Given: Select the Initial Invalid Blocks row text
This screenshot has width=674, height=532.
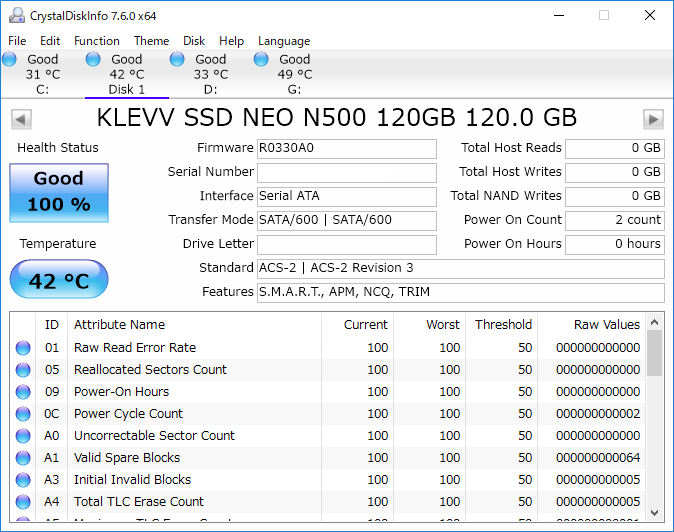Looking at the screenshot, I should click(x=132, y=480).
